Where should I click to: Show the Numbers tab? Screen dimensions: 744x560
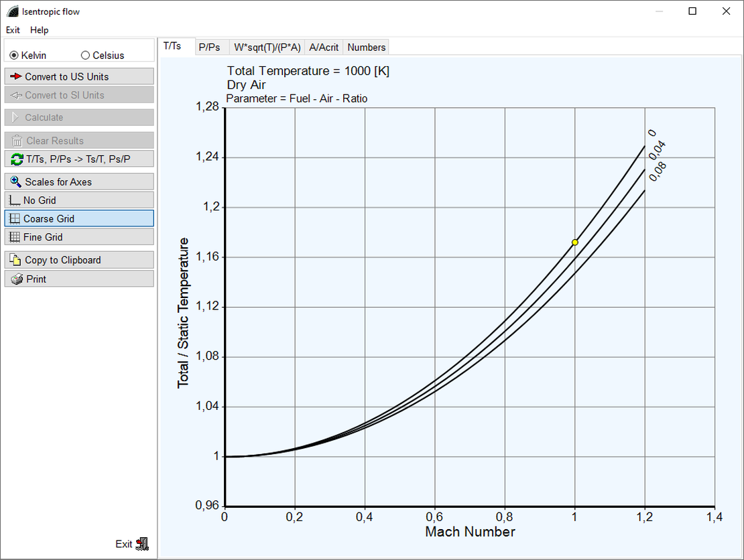(x=367, y=48)
